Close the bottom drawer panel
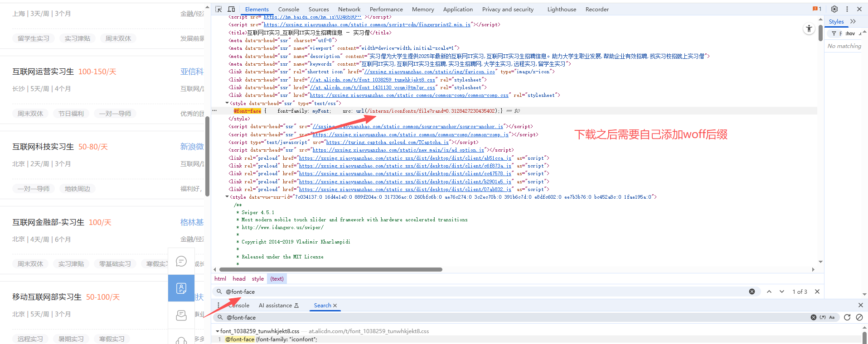Screen dimensions: 868x344 861,305
